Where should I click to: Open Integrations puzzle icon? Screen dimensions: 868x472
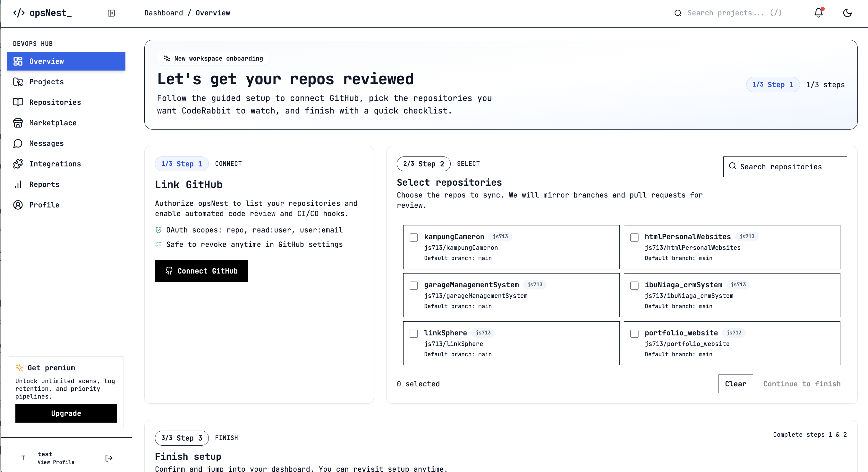pos(18,164)
